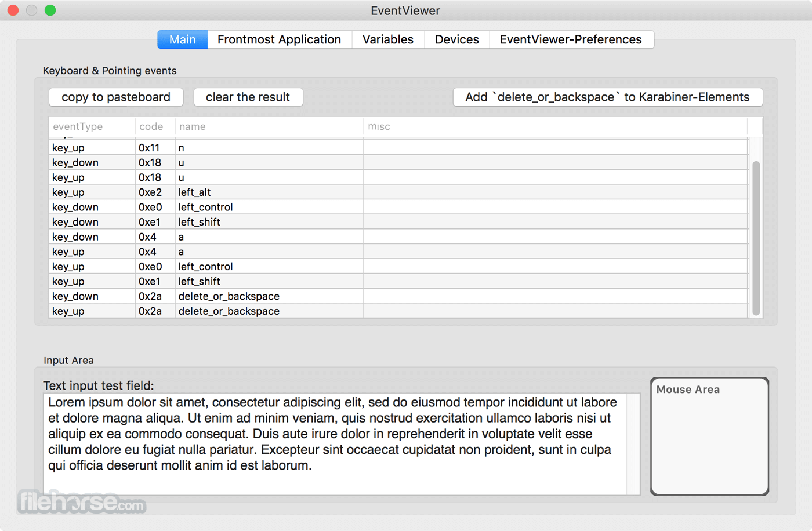Select left_shift in the key_up row

[269, 281]
